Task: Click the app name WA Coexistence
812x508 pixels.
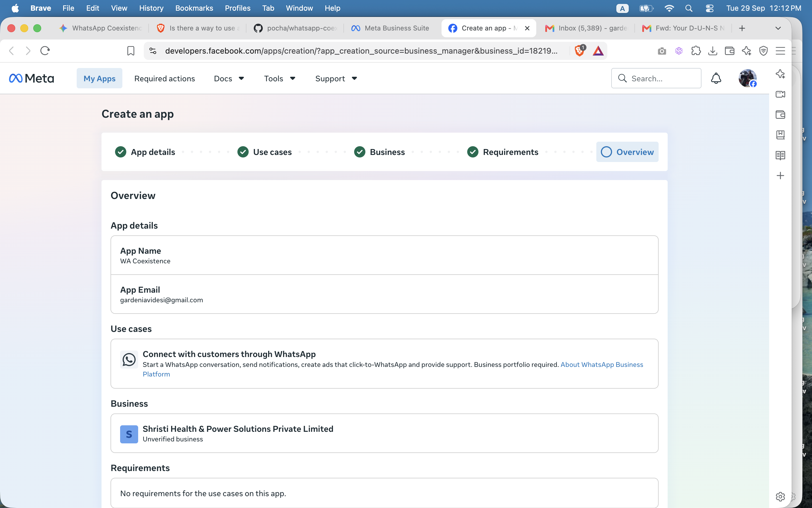Action: (x=145, y=261)
